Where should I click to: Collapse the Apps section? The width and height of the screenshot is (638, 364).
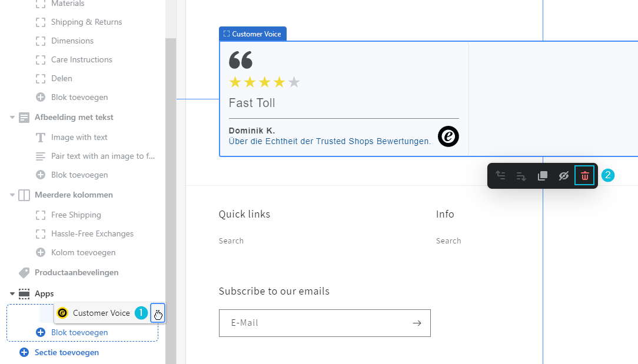pyautogui.click(x=12, y=293)
